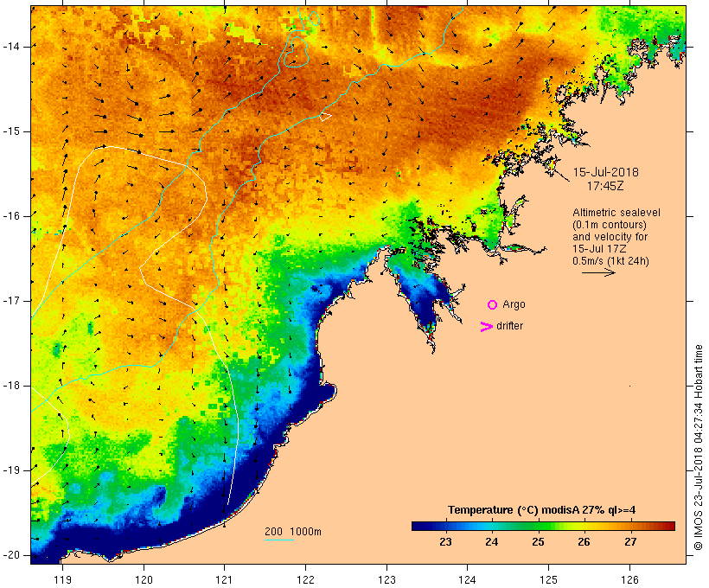Click the magenta drifter legend symbol

[487, 327]
